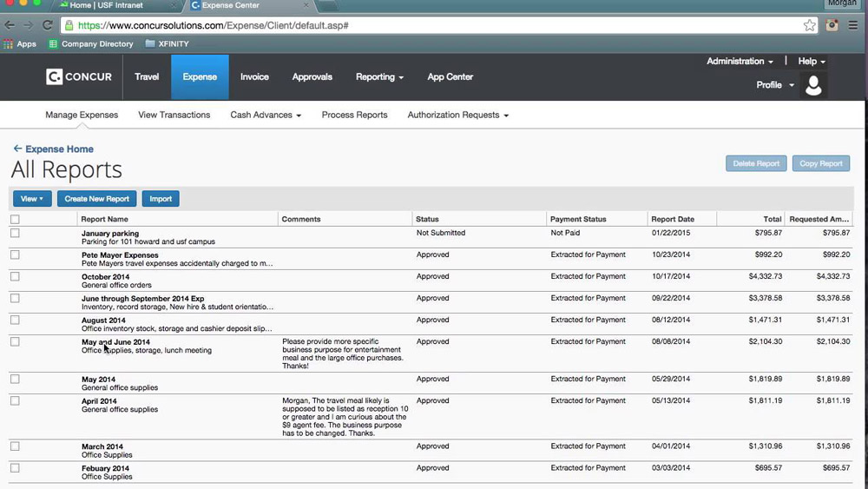
Task: Open the Cash Advances dropdown menu
Action: (x=266, y=115)
